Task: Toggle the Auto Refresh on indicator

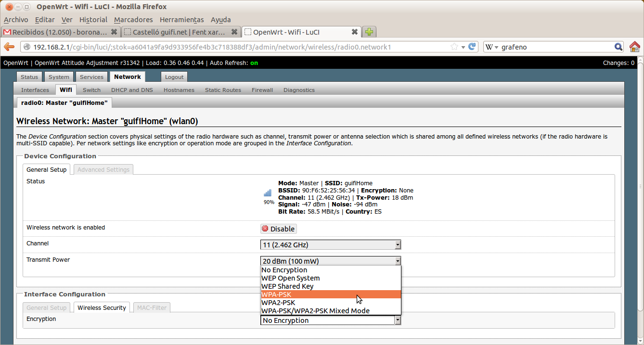Action: tap(254, 63)
